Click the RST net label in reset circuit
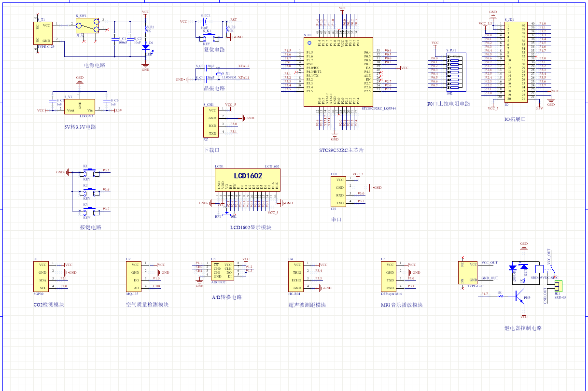Viewport: 588px width, 391px height. click(234, 19)
